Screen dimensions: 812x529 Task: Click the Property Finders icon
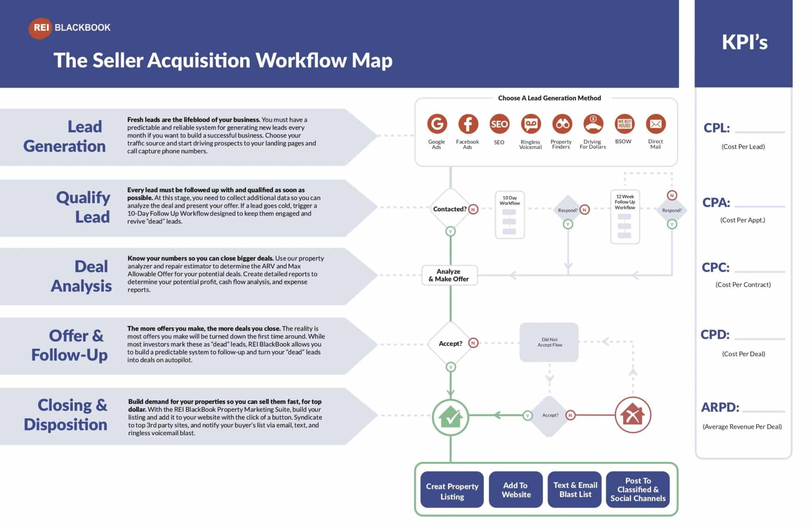pyautogui.click(x=560, y=125)
